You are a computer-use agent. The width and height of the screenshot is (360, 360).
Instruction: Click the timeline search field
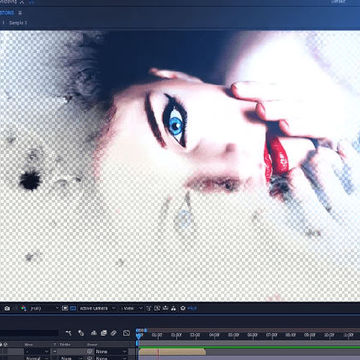click(x=29, y=333)
